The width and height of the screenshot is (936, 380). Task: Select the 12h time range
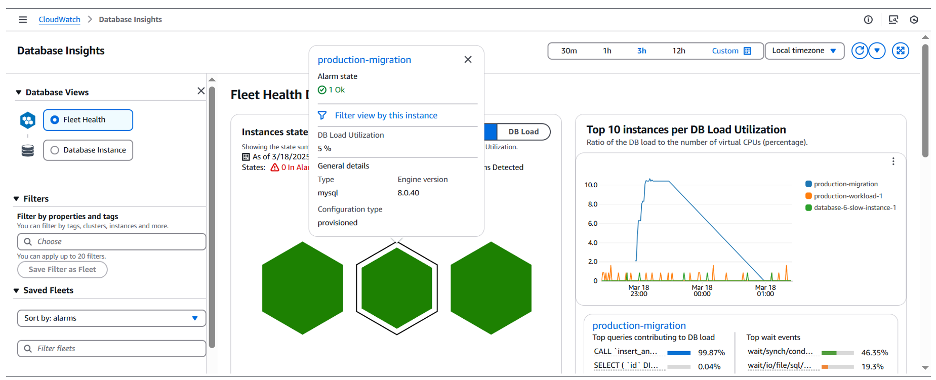pyautogui.click(x=679, y=51)
